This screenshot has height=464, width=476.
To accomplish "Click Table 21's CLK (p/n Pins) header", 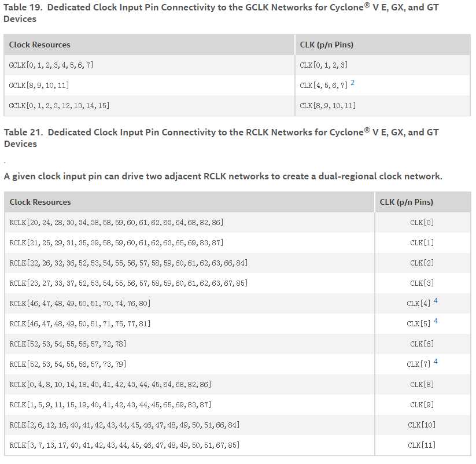I will (406, 202).
